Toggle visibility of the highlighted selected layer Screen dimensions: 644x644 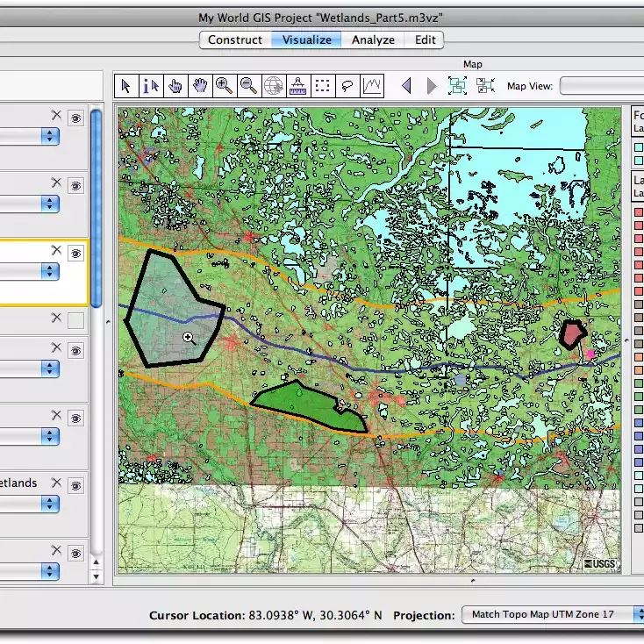tap(76, 253)
